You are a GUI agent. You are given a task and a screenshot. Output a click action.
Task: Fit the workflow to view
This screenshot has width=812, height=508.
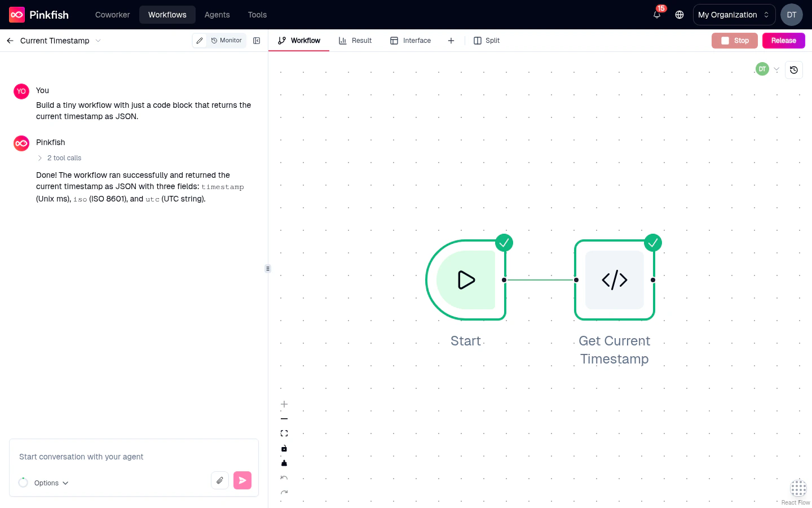pyautogui.click(x=284, y=433)
